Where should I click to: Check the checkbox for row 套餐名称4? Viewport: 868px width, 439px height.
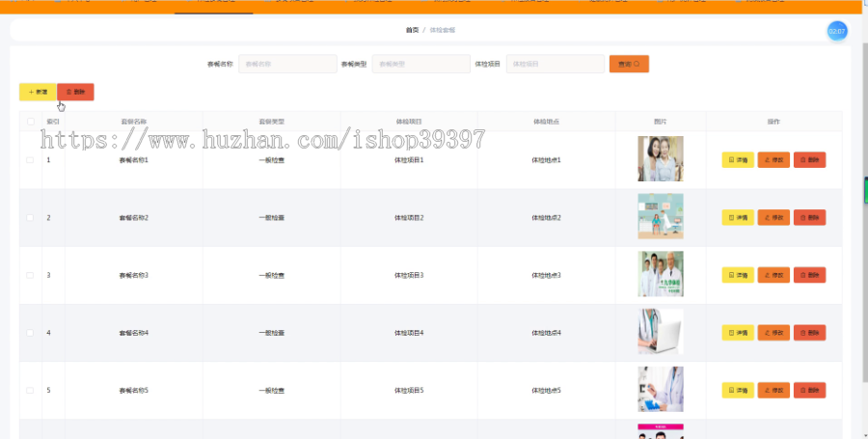click(30, 333)
